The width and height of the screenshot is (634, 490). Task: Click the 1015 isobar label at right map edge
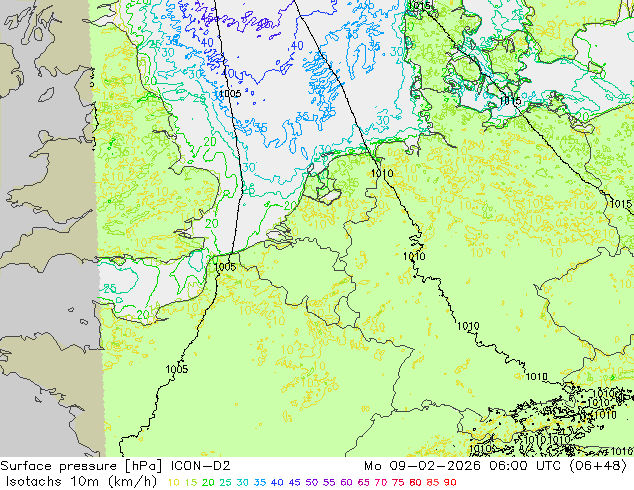pos(621,204)
